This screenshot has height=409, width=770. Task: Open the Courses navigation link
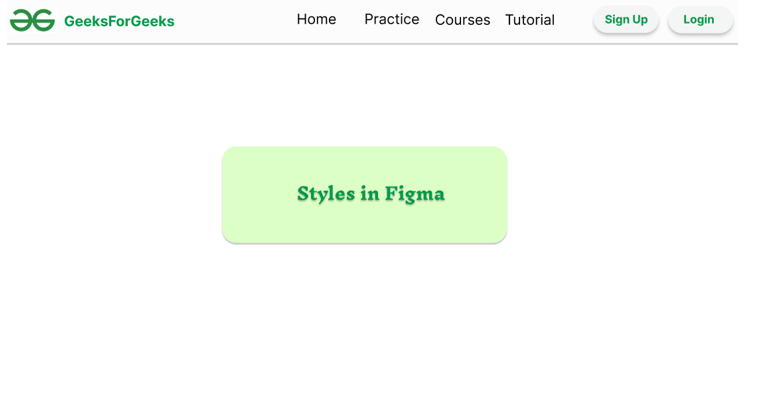click(462, 20)
